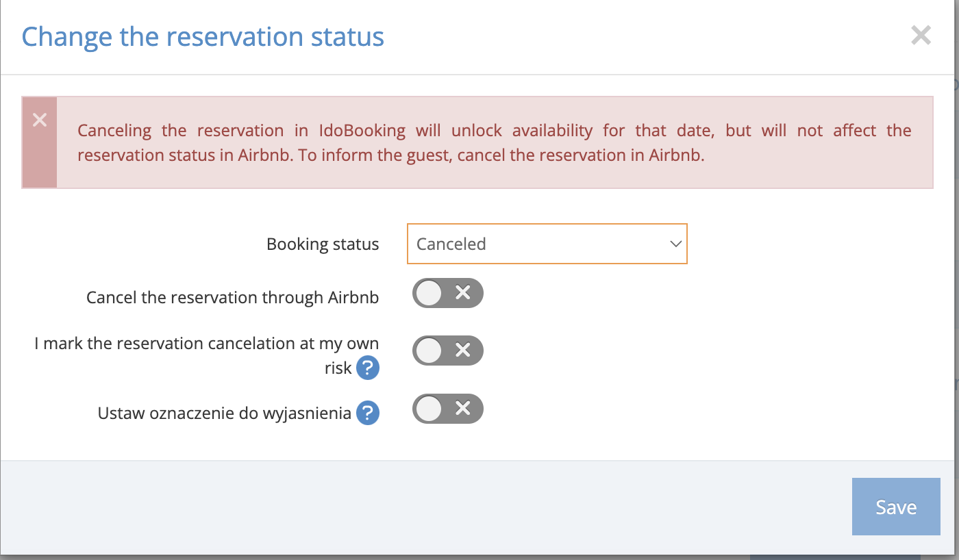The width and height of the screenshot is (959, 560).
Task: Turn on the own-risk cancellation marking toggle
Action: (448, 351)
